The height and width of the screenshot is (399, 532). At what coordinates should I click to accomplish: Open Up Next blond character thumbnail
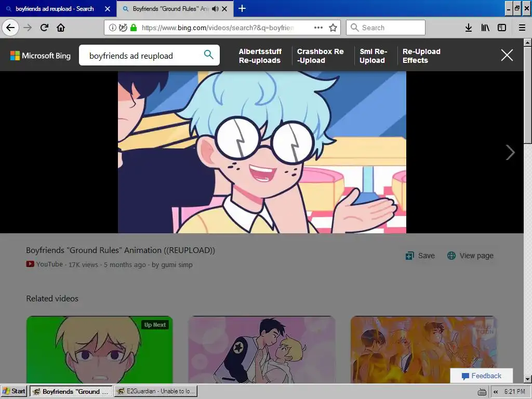[99, 350]
